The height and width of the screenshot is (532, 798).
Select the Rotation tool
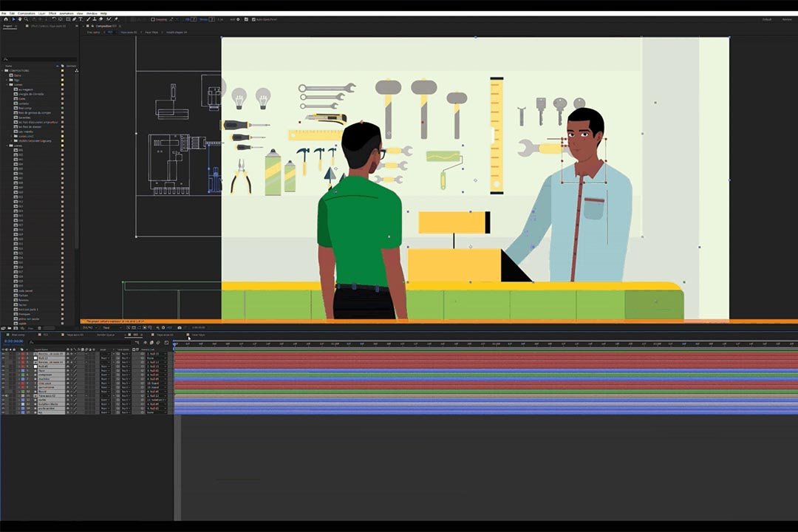[54, 19]
